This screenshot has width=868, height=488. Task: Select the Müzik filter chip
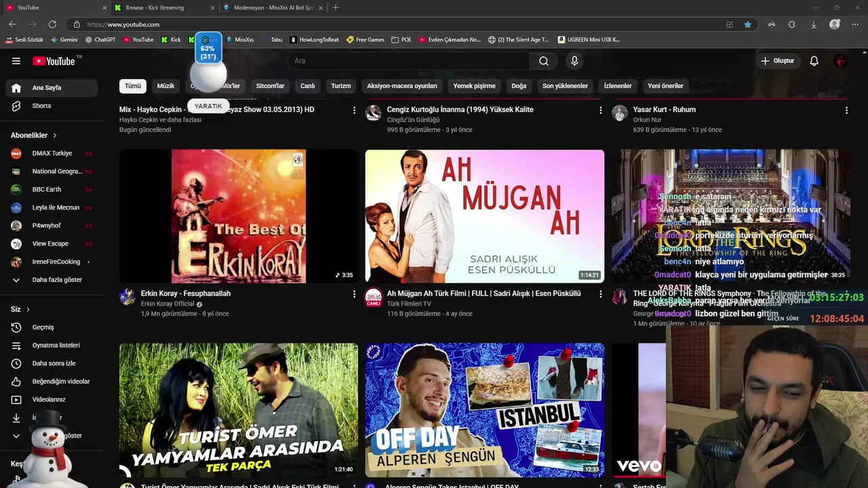165,86
